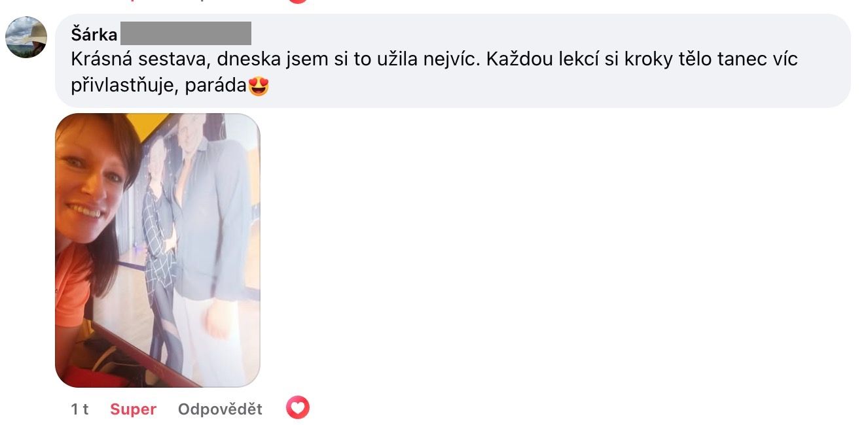
Task: Open the attached selfie photo
Action: [x=158, y=250]
